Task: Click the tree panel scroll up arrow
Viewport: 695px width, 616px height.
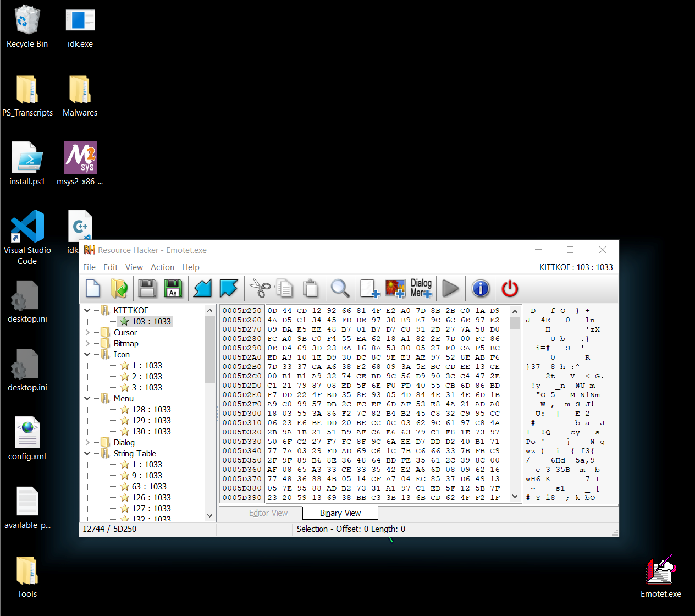Action: click(209, 311)
